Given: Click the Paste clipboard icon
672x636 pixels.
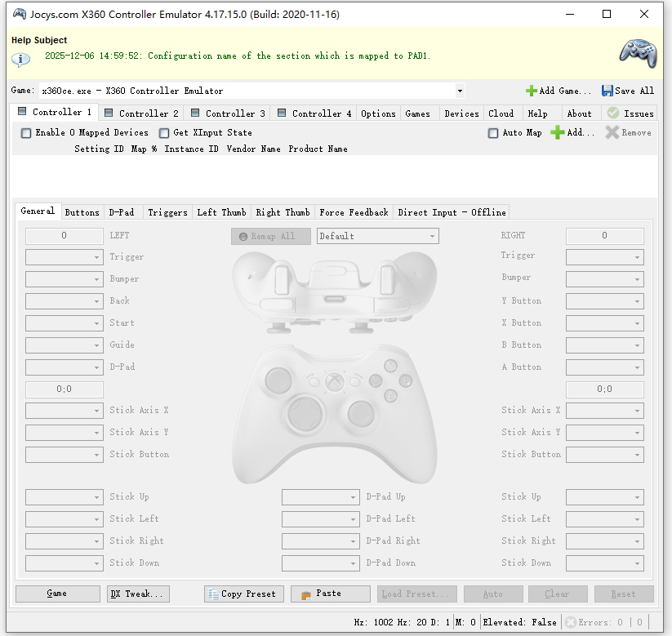Looking at the screenshot, I should tap(306, 594).
